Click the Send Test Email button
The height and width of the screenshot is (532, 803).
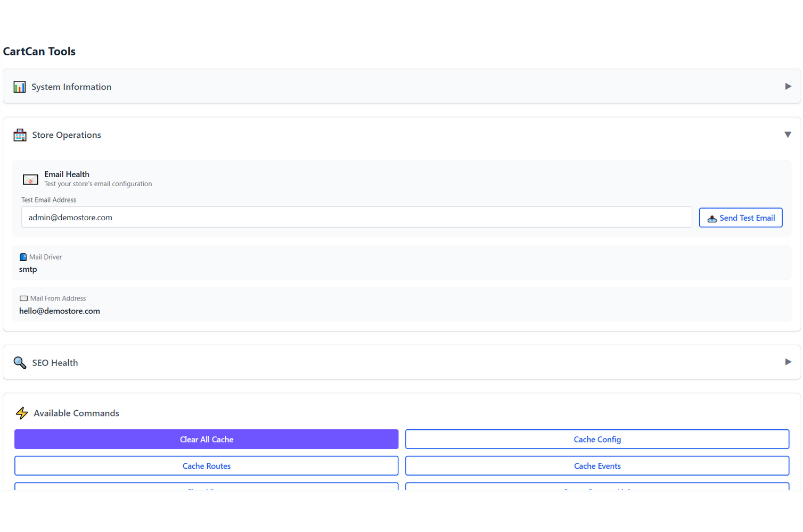click(x=741, y=217)
